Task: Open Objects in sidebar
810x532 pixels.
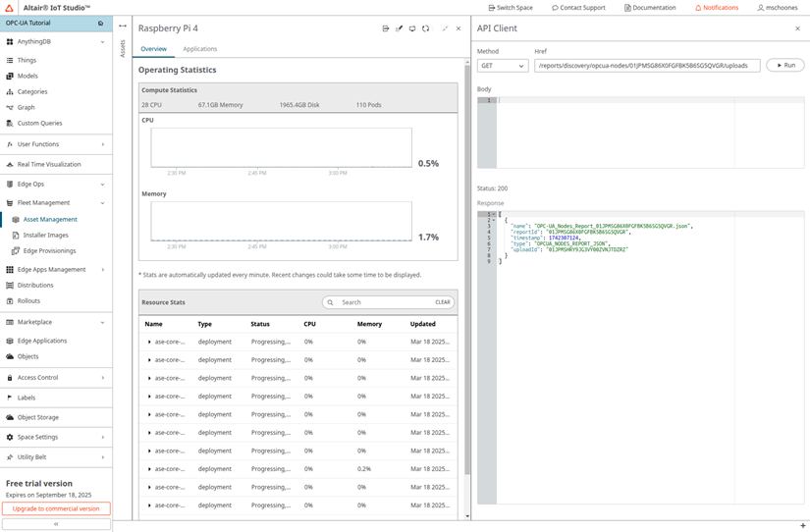Action: (27, 357)
